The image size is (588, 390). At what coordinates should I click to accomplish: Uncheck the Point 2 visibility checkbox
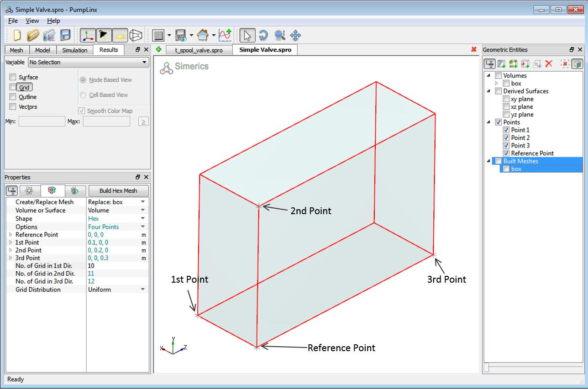click(x=506, y=137)
